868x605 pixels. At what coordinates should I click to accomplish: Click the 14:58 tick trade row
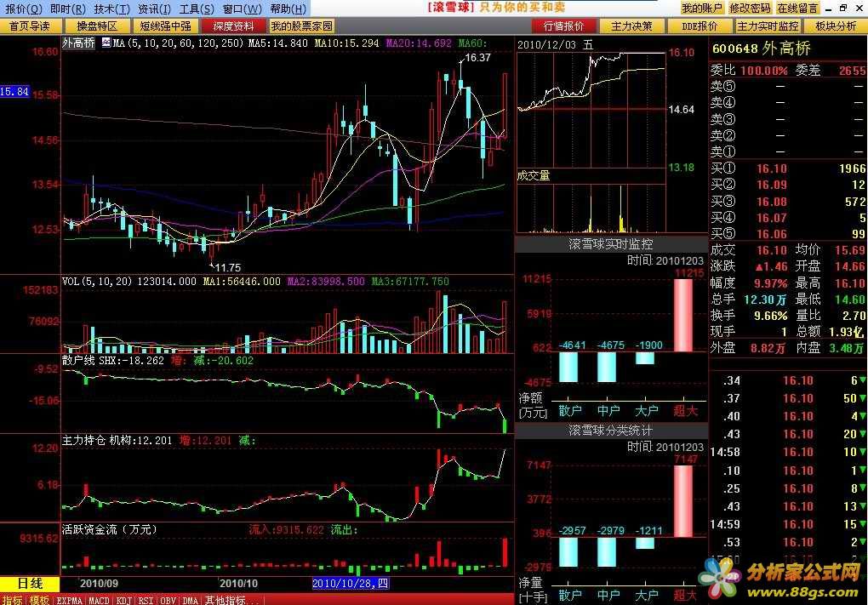tap(788, 452)
